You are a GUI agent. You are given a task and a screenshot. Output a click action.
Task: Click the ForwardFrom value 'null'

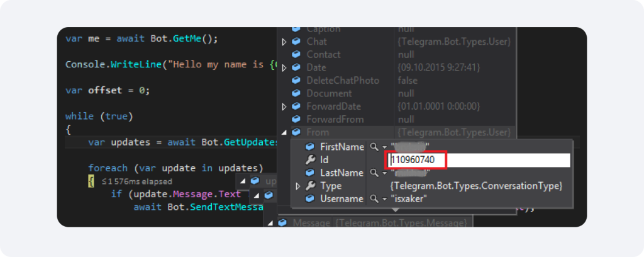point(406,120)
